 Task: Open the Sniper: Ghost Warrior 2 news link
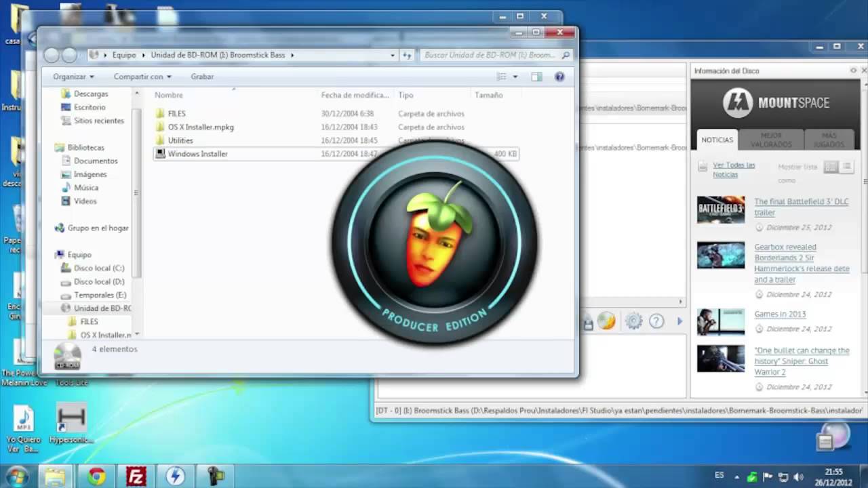[x=802, y=361]
